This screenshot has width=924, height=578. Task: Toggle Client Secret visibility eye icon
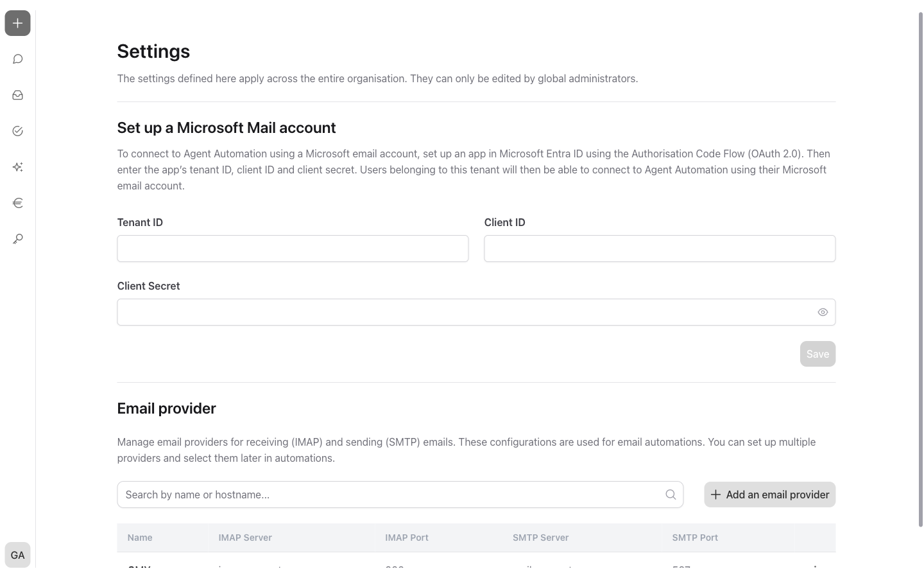coord(823,312)
